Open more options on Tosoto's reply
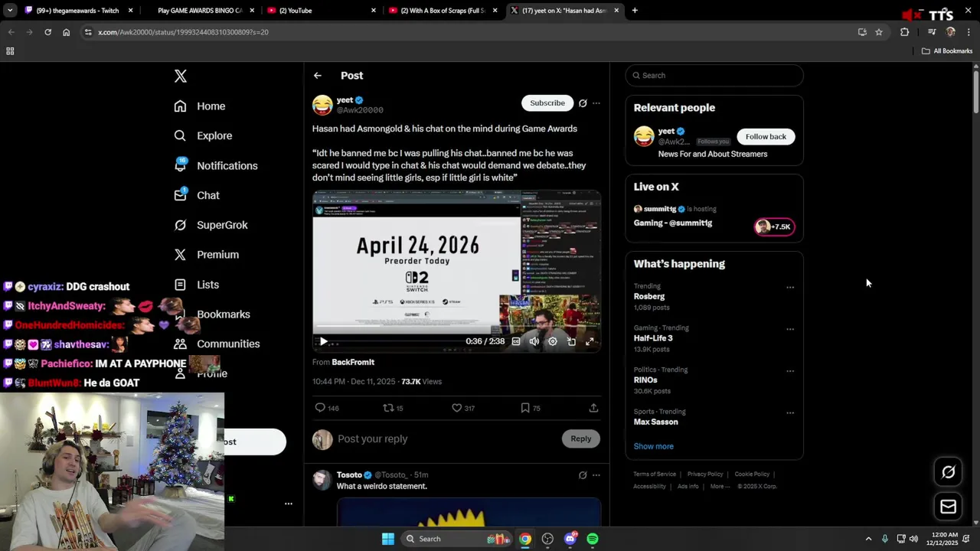 [x=596, y=475]
